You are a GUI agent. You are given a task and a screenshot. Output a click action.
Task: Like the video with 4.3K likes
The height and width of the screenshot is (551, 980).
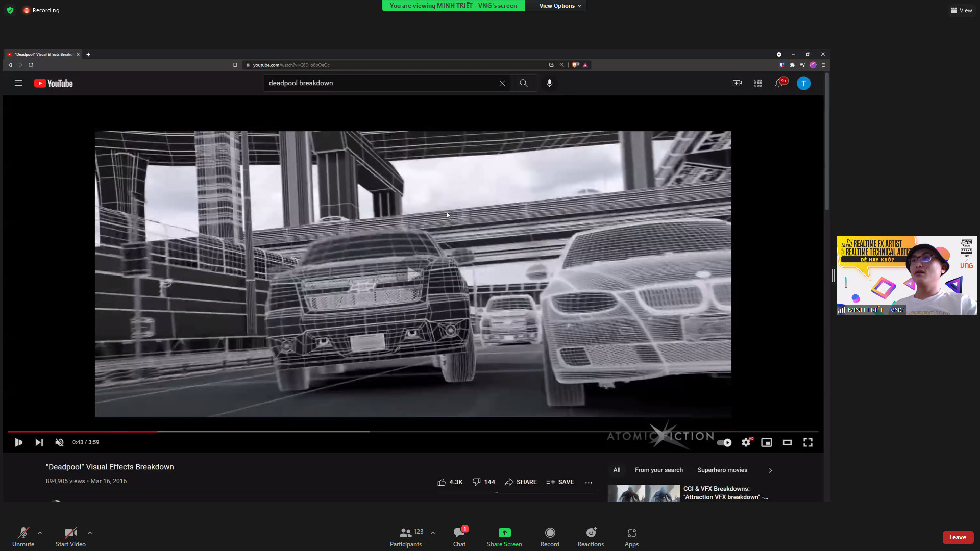[450, 482]
